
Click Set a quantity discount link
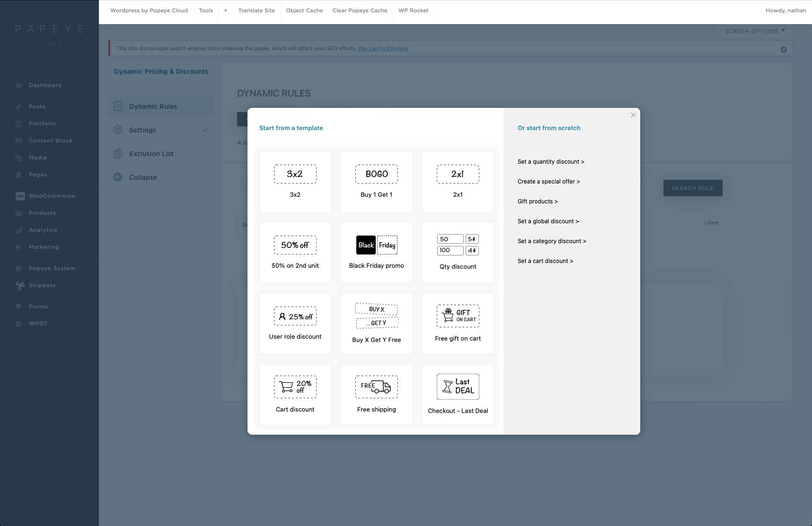tap(551, 162)
